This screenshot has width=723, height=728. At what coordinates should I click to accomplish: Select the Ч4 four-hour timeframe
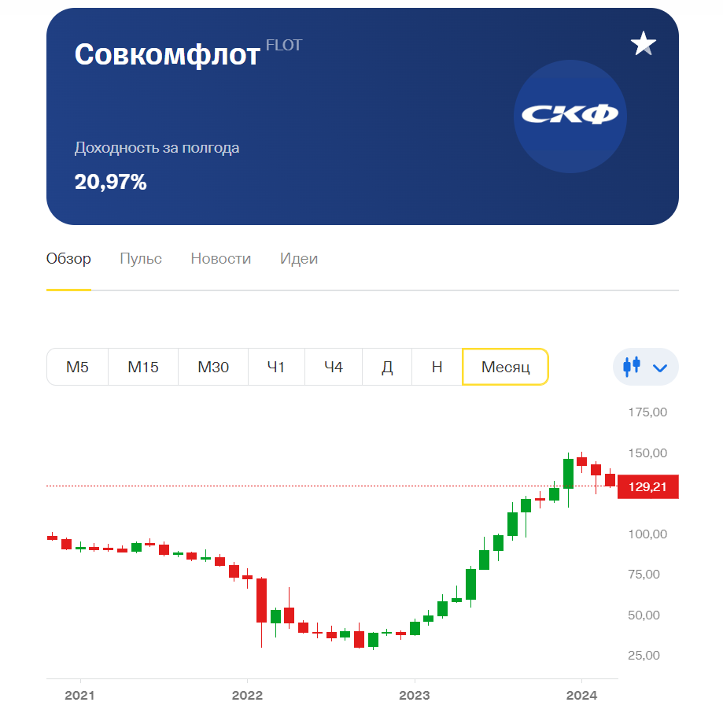(x=334, y=367)
